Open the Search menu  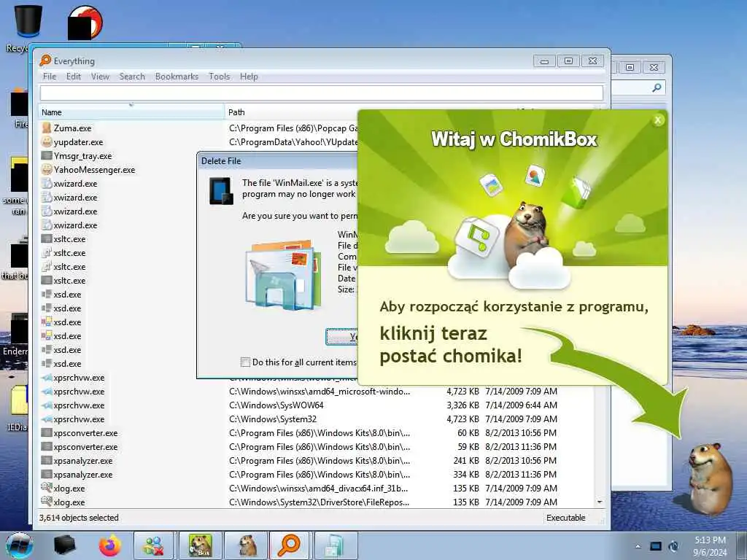132,76
